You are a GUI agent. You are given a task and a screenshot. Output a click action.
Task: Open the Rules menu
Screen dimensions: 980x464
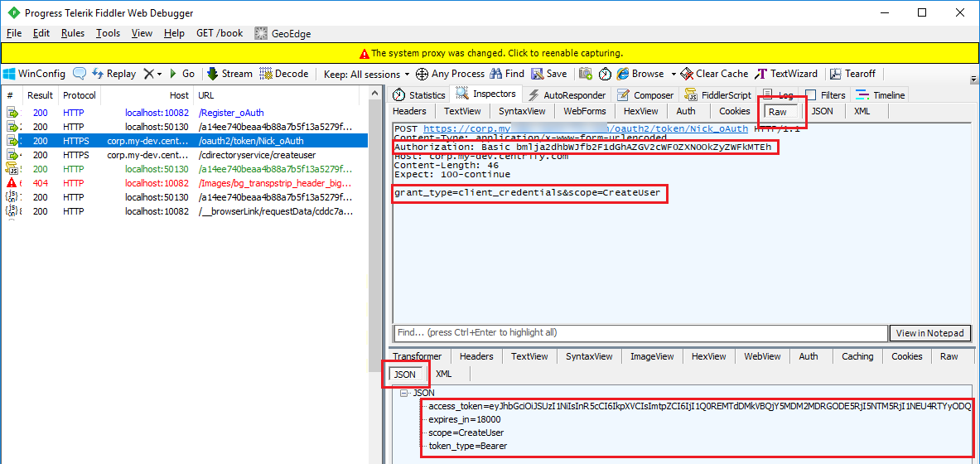point(73,34)
